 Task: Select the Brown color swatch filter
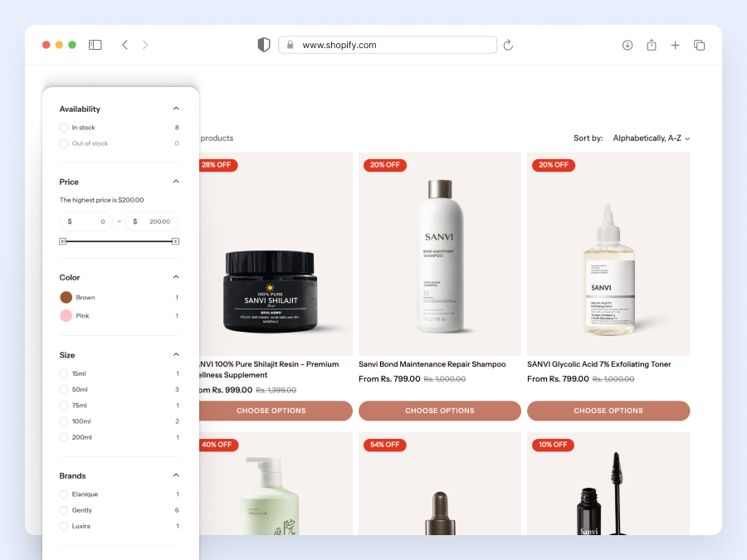pos(65,297)
